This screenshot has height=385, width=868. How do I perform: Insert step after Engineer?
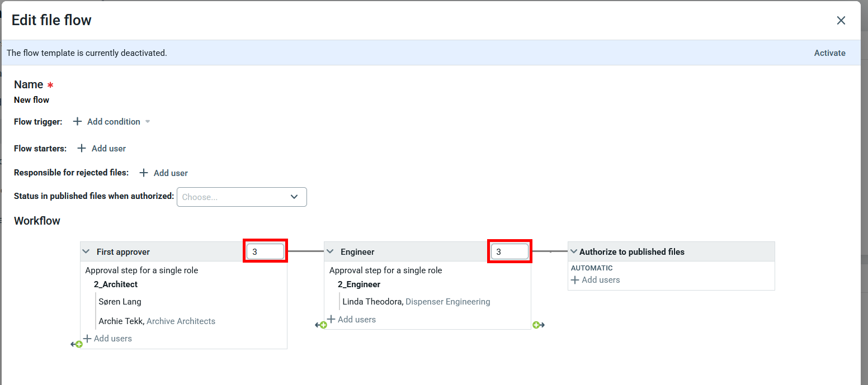[539, 325]
